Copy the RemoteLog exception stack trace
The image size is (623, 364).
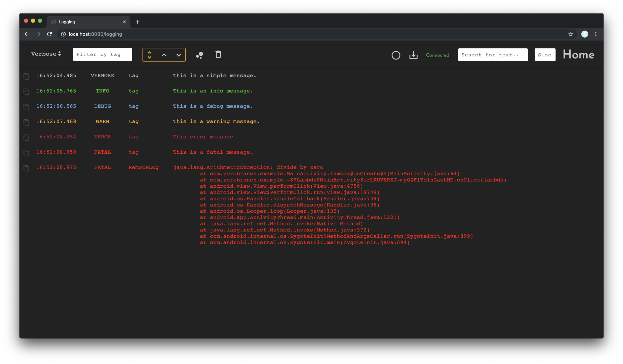(26, 168)
